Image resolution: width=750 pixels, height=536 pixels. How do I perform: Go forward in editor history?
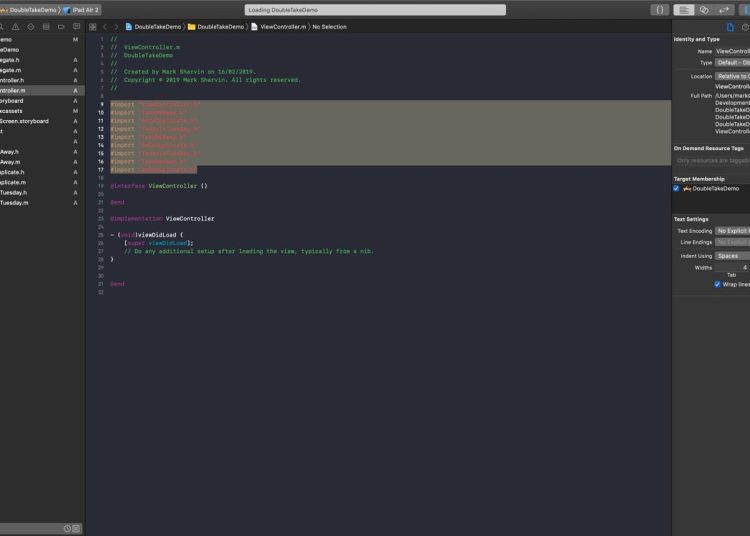tap(116, 27)
